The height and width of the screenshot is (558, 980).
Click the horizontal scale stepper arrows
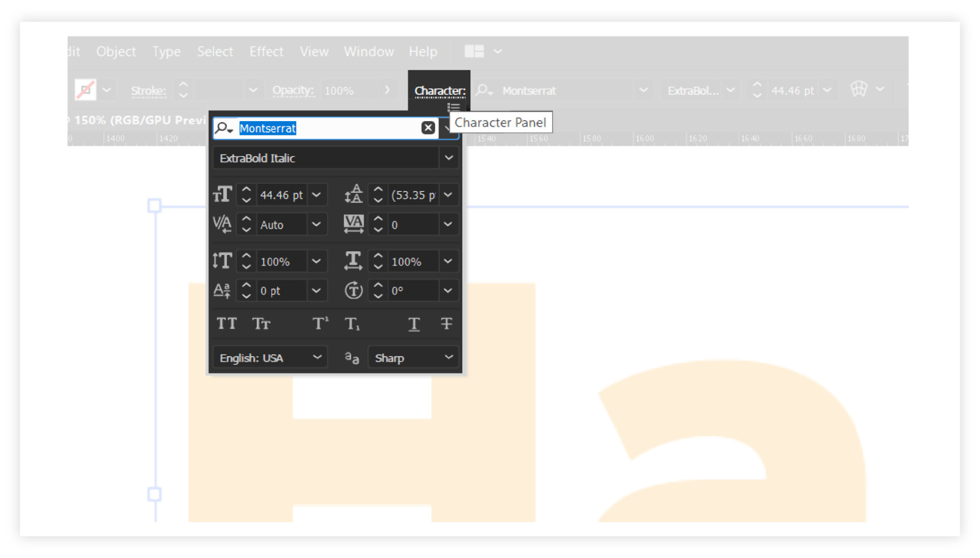pyautogui.click(x=378, y=261)
